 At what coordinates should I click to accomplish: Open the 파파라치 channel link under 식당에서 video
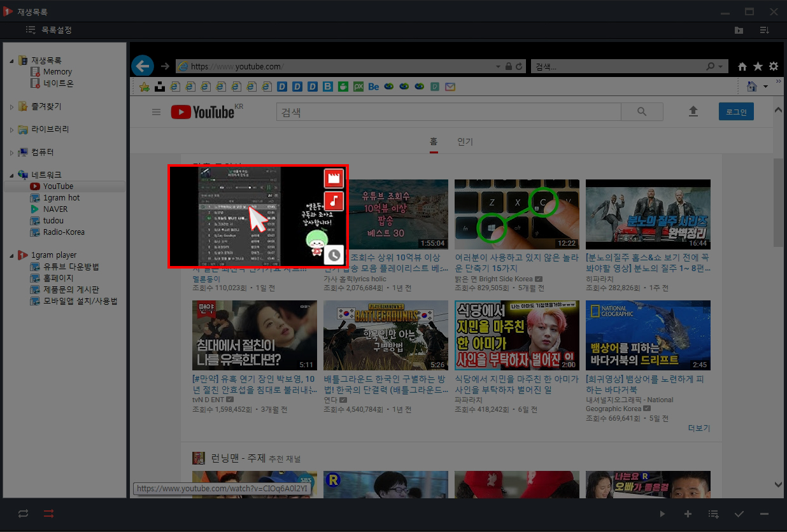[x=470, y=400]
